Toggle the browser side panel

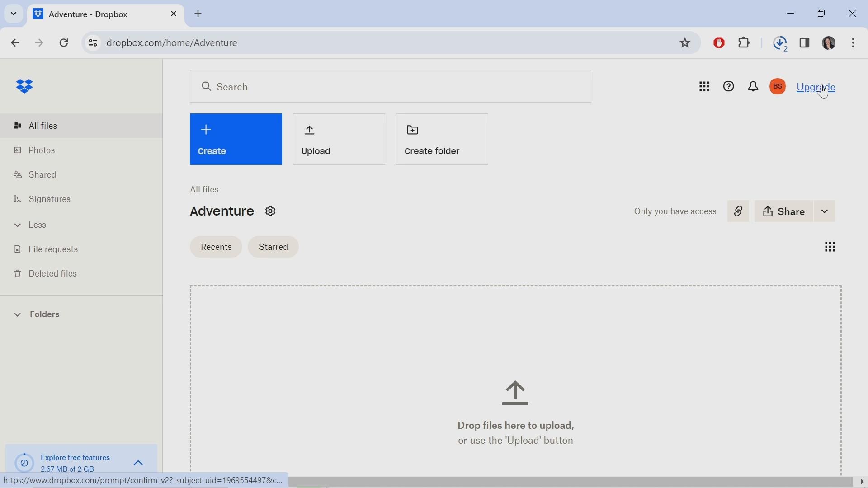click(805, 43)
